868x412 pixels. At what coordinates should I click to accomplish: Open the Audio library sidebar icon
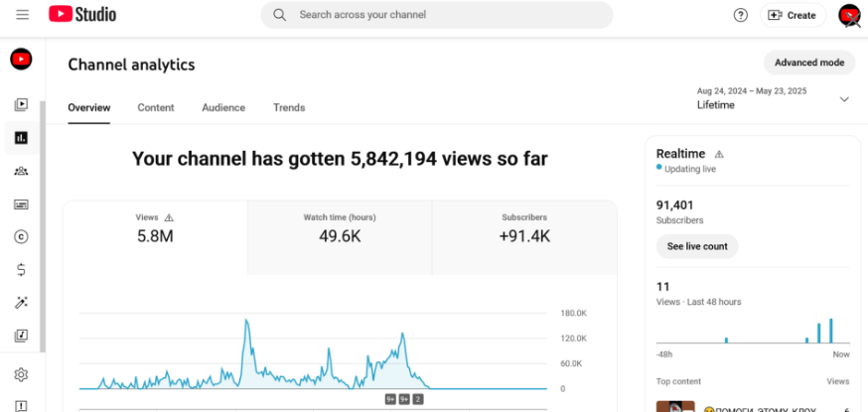coord(21,336)
